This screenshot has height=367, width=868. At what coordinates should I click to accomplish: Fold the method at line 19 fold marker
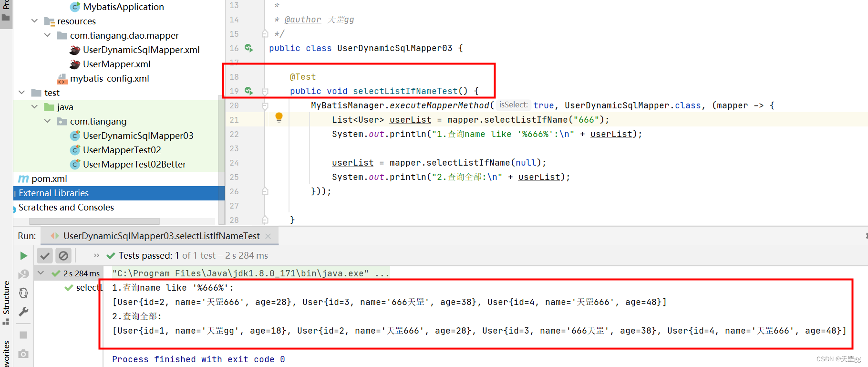point(265,91)
